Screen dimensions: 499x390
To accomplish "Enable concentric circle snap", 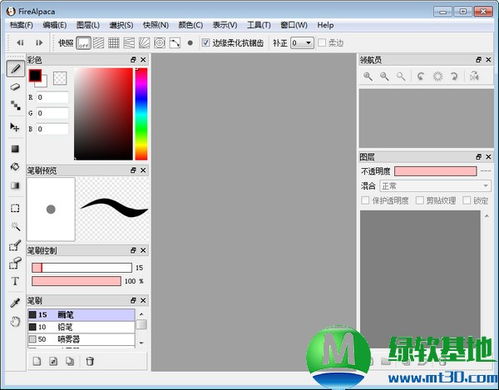I will (x=160, y=43).
